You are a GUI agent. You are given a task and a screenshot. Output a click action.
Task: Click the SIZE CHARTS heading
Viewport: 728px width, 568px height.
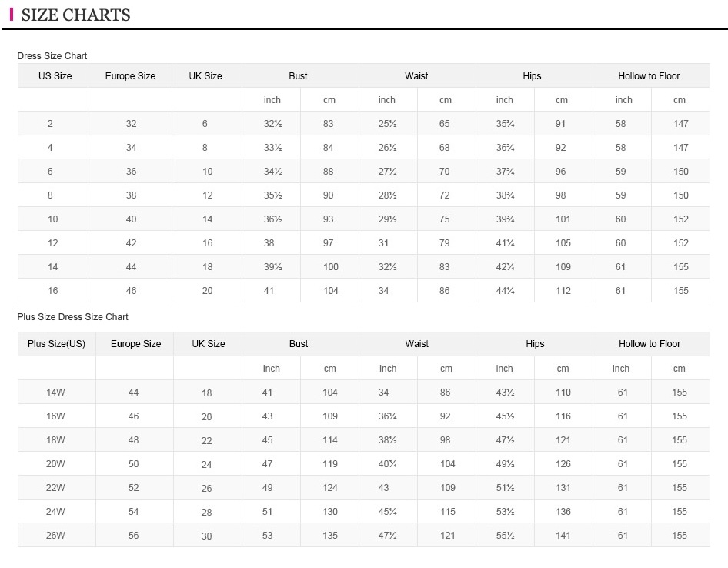[75, 15]
